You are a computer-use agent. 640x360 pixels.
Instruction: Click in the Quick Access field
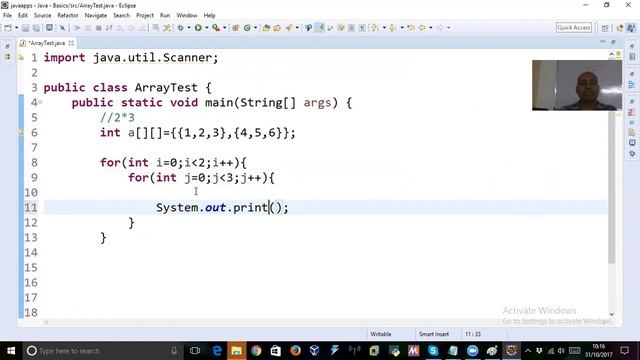pyautogui.click(x=573, y=28)
